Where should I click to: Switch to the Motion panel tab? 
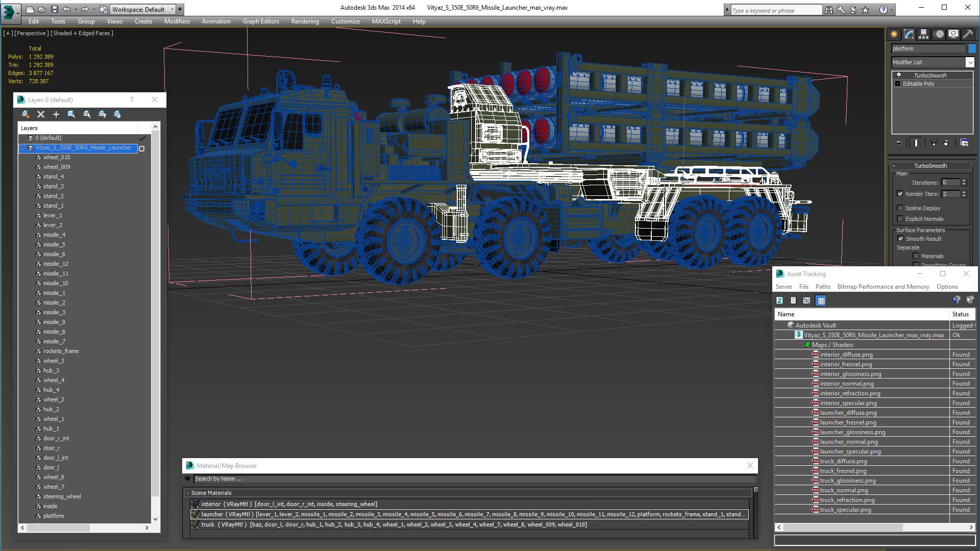click(939, 34)
